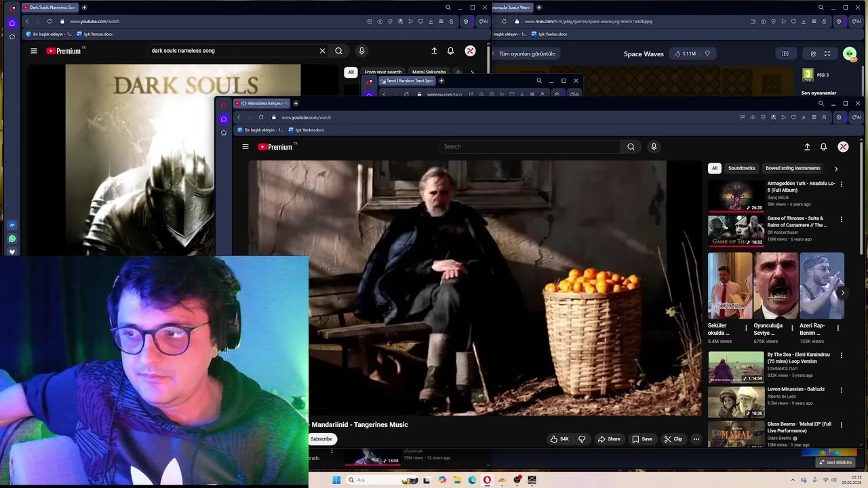Click Opera logo in front window sidebar
The height and width of the screenshot is (488, 868).
[x=224, y=105]
